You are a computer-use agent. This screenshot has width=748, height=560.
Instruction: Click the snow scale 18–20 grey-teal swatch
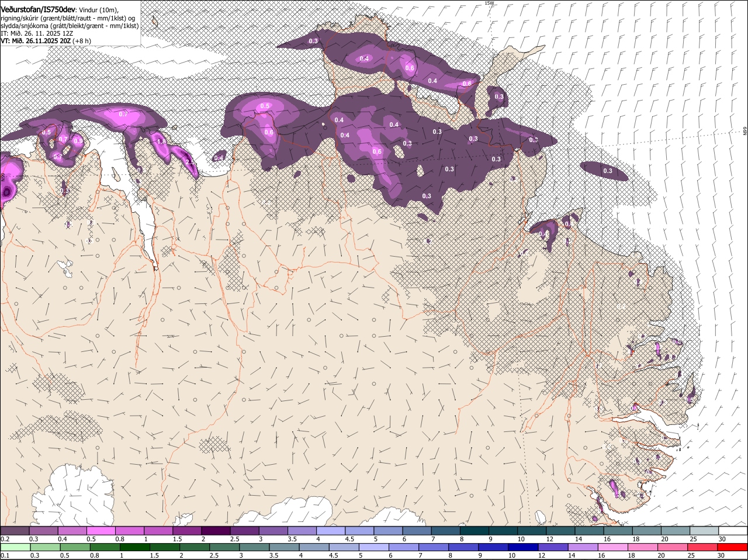tap(646, 530)
